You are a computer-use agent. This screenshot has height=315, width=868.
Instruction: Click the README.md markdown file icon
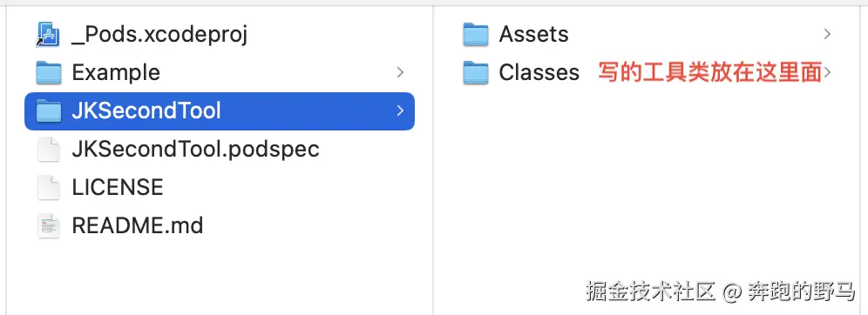(49, 225)
